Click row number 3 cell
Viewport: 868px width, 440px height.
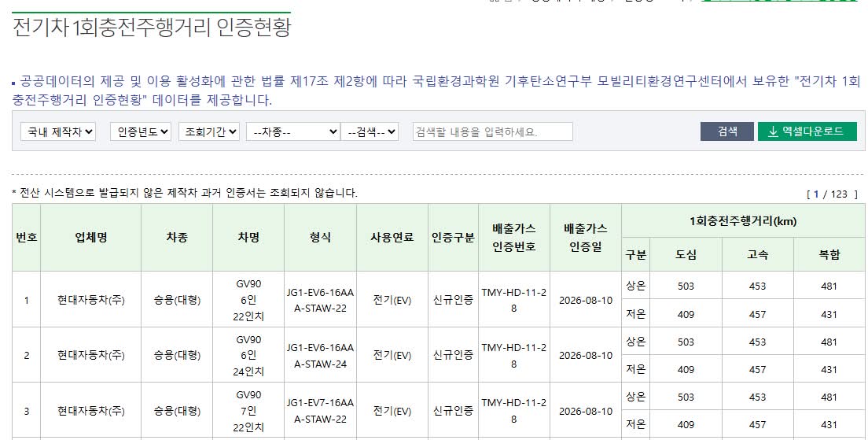27,411
